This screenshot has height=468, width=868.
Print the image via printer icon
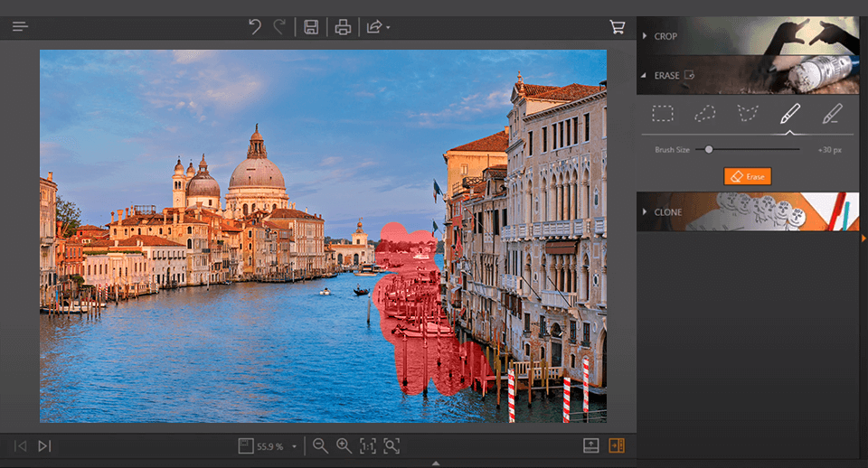point(343,27)
